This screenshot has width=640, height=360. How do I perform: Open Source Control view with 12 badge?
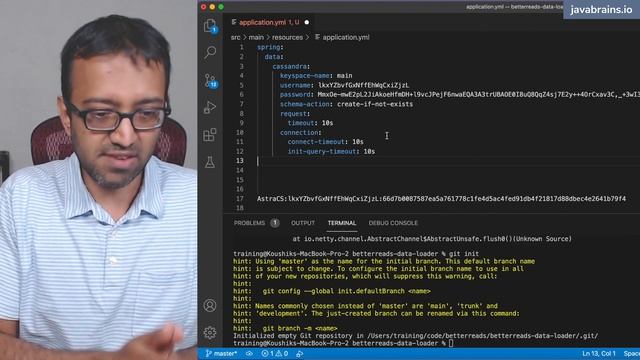[x=211, y=81]
